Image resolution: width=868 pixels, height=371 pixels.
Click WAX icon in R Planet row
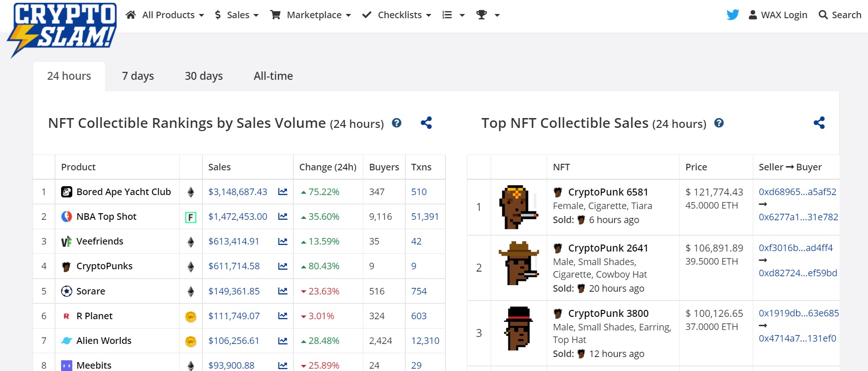(191, 316)
